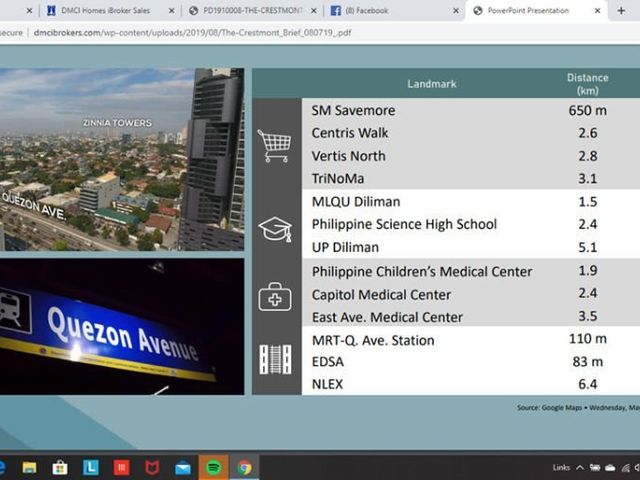Click the 1.5 distance for MLQU Diliman
The width and height of the screenshot is (640, 480).
coord(587,202)
